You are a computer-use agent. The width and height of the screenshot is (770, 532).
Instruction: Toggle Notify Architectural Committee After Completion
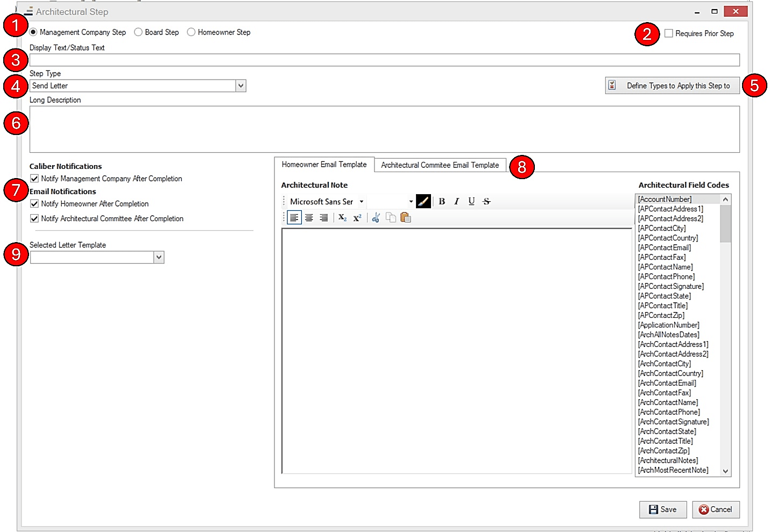coord(34,218)
